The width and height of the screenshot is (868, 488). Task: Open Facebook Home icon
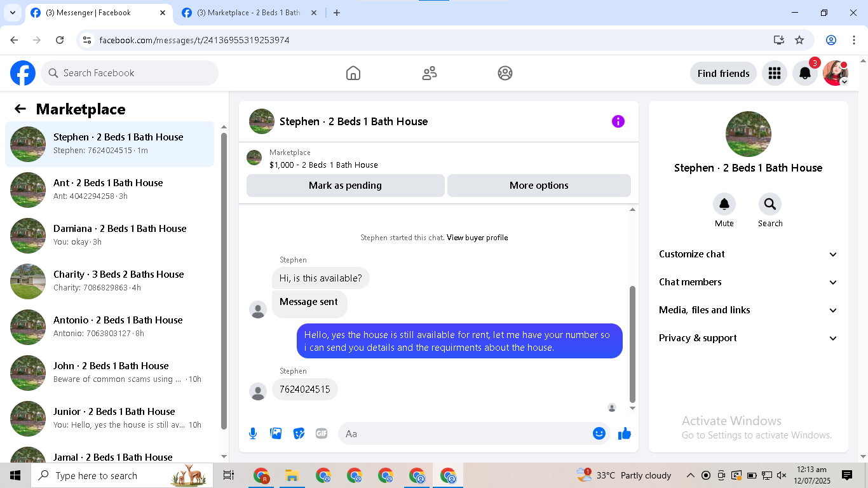pyautogui.click(x=353, y=73)
